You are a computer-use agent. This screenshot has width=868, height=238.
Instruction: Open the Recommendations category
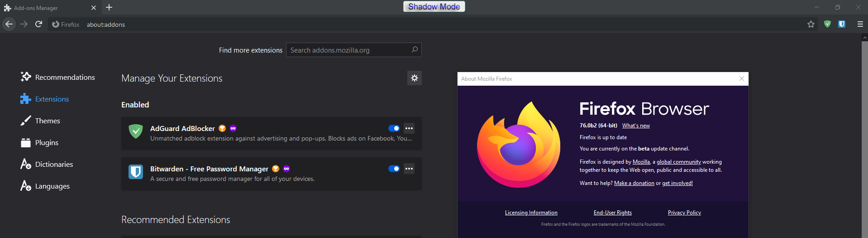coord(58,77)
